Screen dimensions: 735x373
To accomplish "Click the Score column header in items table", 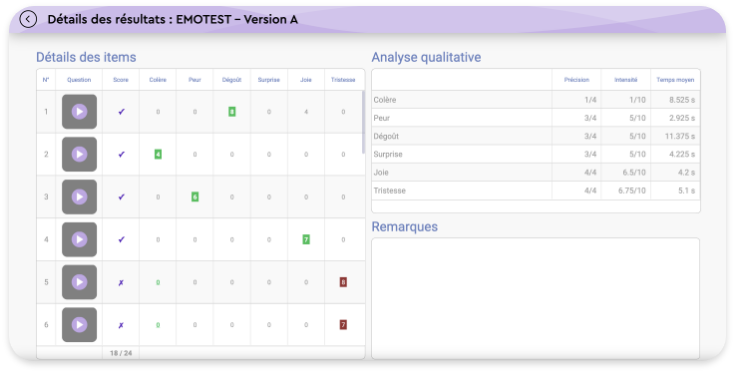I will click(120, 80).
